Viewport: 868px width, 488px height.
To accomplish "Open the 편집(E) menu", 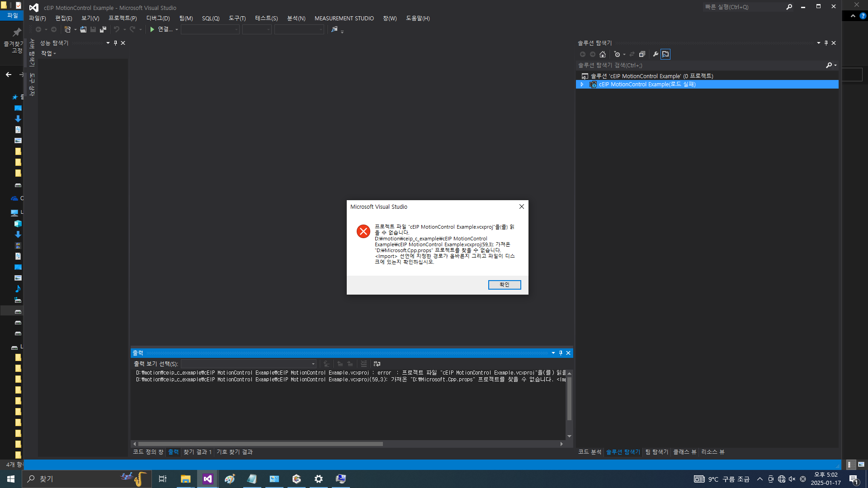I will pyautogui.click(x=64, y=19).
